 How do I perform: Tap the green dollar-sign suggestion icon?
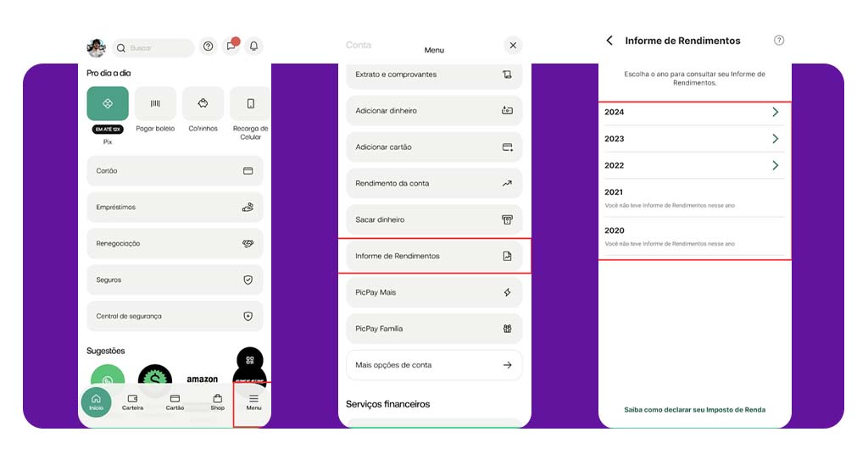pyautogui.click(x=155, y=378)
